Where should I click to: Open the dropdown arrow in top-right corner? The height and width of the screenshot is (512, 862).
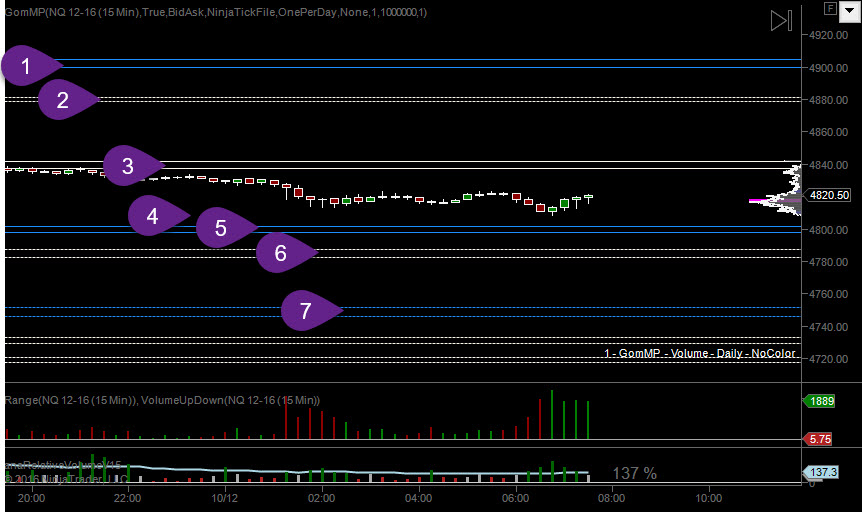(849, 11)
